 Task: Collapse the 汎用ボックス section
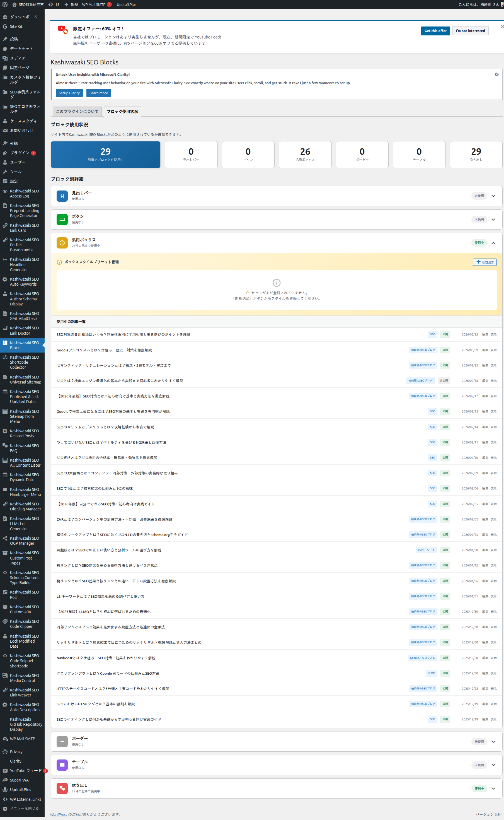click(x=493, y=243)
